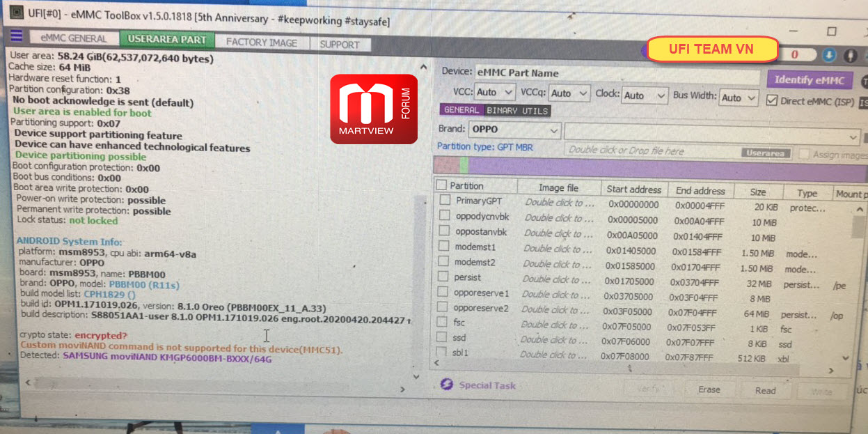Click the Erase button
Screen dimensions: 868x434
click(709, 389)
